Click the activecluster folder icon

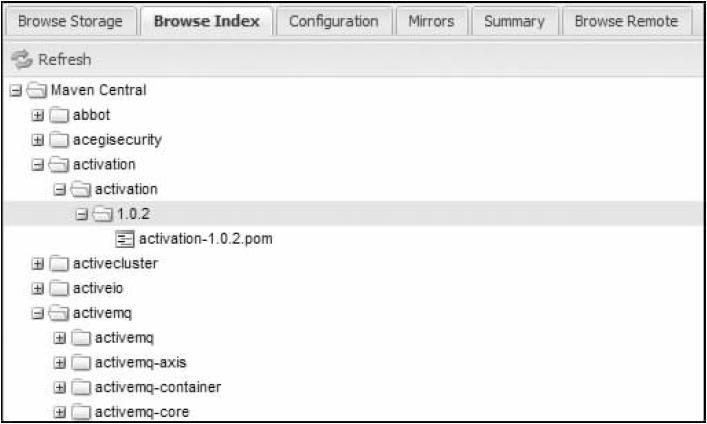59,264
